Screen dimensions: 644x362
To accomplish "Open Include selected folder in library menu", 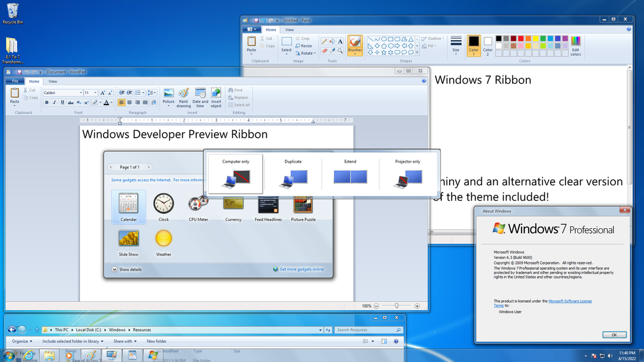I will 72,341.
